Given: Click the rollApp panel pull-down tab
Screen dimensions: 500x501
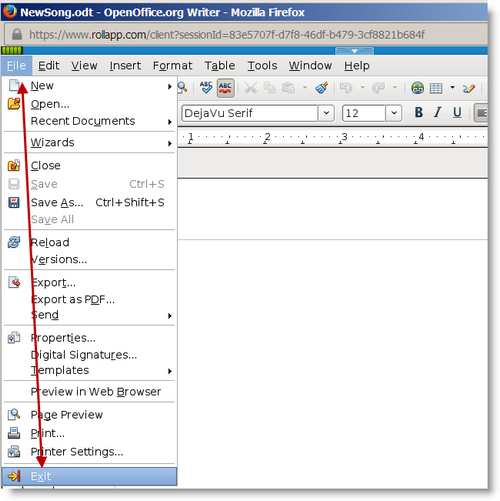Looking at the screenshot, I should coord(354,51).
